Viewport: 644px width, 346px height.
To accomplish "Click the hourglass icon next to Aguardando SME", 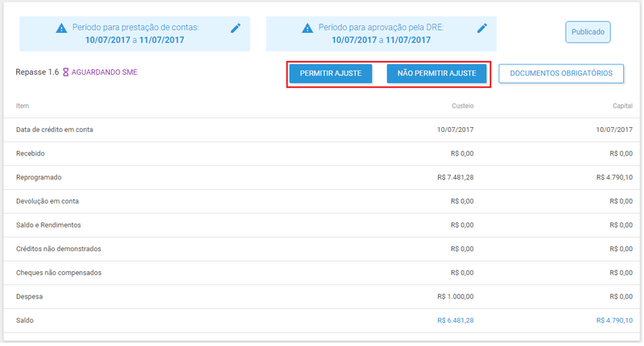I will pyautogui.click(x=66, y=72).
